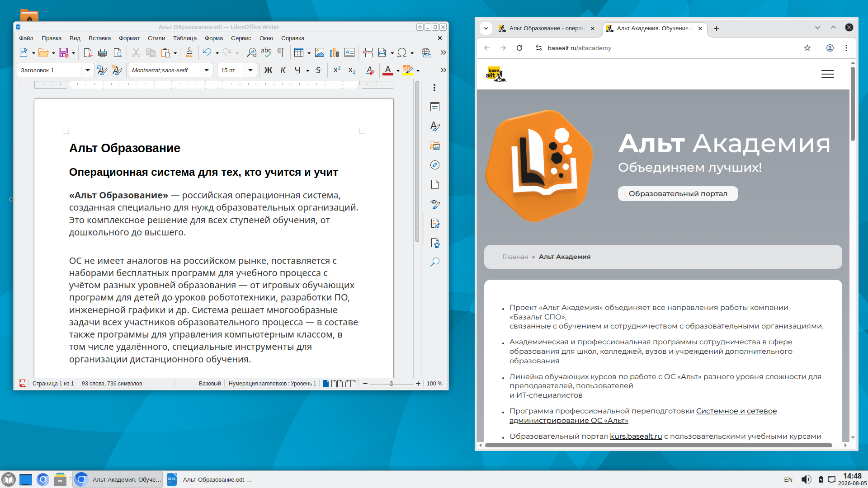
Task: Click the magnifier icon in Writer sidebar
Action: pyautogui.click(x=435, y=262)
